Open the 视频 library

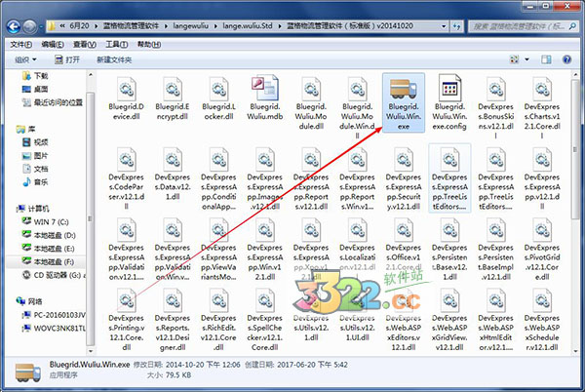35,142
